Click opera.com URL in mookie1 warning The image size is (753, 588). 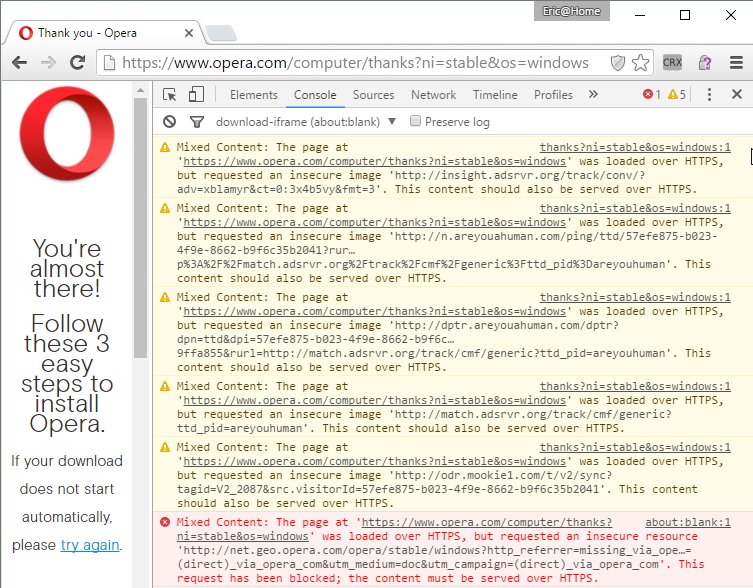375,461
